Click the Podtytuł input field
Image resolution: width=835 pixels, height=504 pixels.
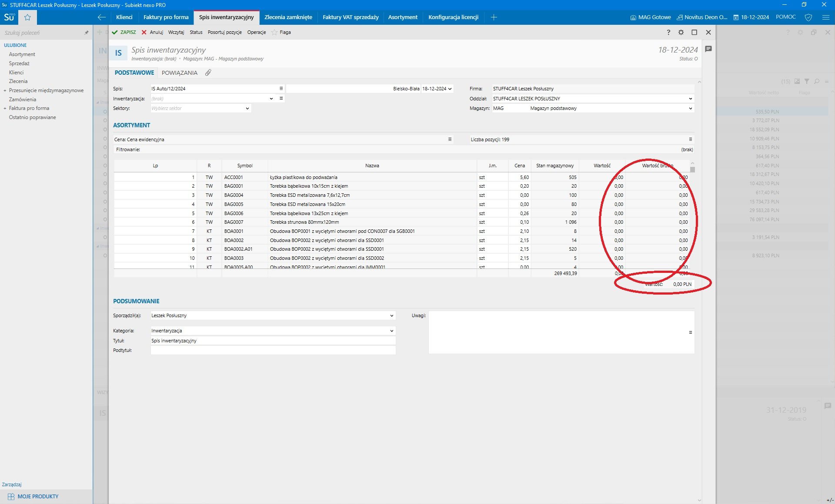[273, 350]
